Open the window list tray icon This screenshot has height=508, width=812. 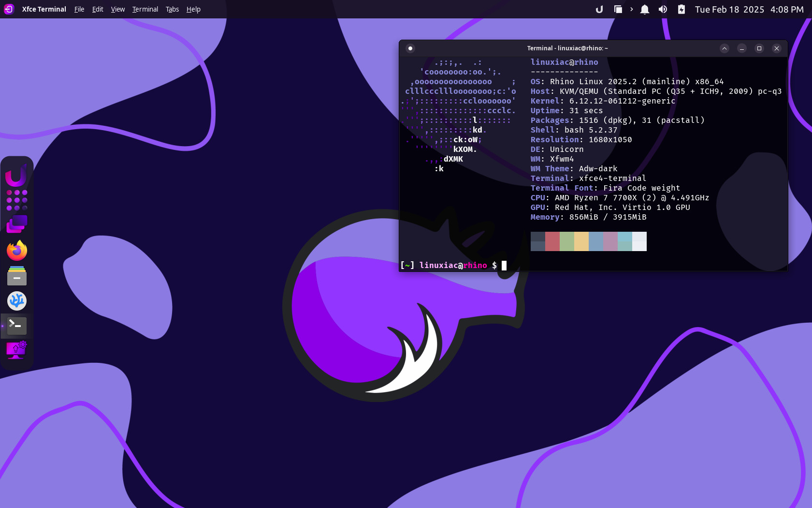[x=618, y=9]
